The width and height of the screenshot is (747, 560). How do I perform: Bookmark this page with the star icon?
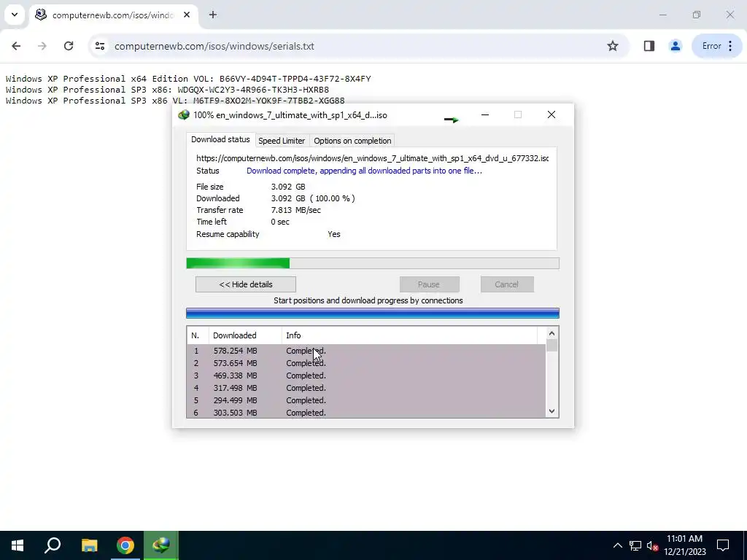(x=613, y=46)
